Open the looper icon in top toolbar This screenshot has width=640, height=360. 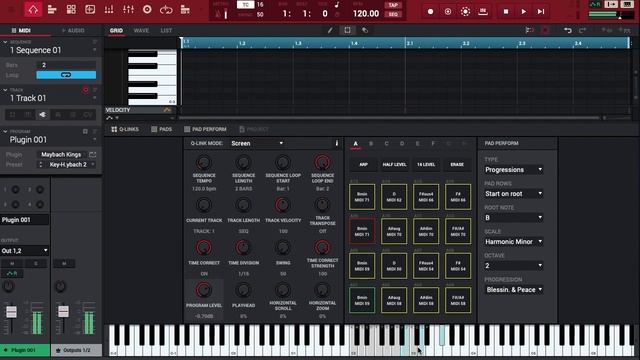click(x=166, y=9)
